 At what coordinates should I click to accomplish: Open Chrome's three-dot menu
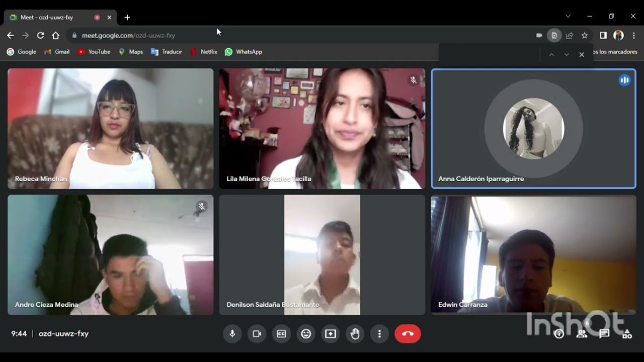634,35
